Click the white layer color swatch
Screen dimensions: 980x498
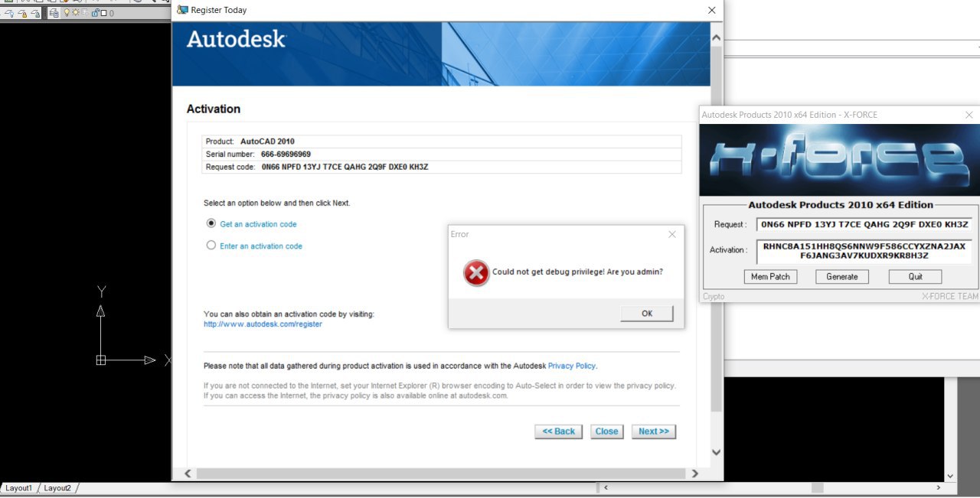pos(103,13)
